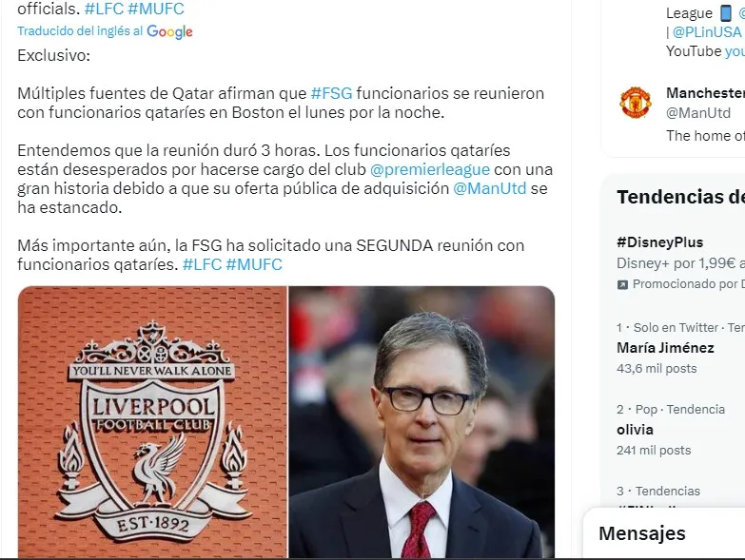Viewport: 745px width, 560px height.
Task: Open the @ManUtd mention in tweet text
Action: pos(490,188)
